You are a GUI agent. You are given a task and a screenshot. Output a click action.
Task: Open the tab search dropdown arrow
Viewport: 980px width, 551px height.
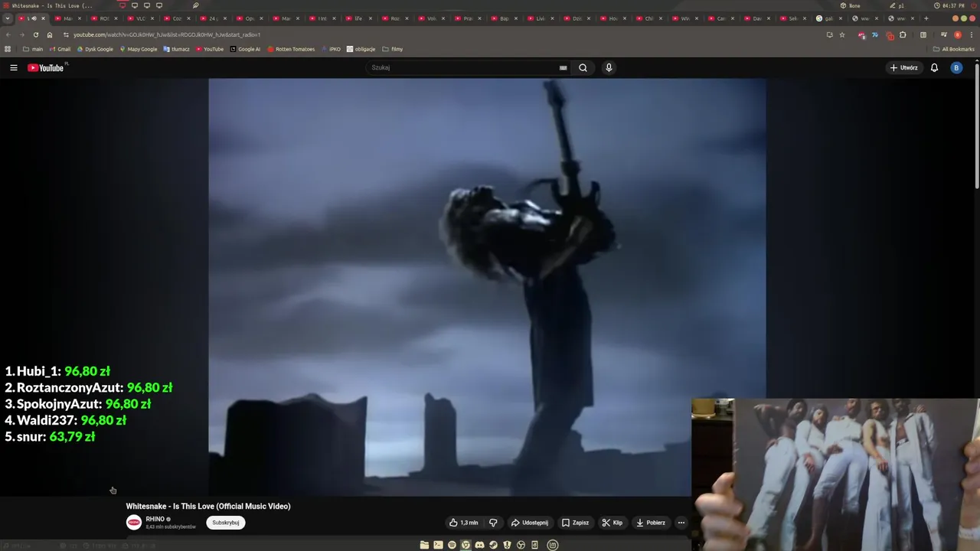click(x=8, y=18)
